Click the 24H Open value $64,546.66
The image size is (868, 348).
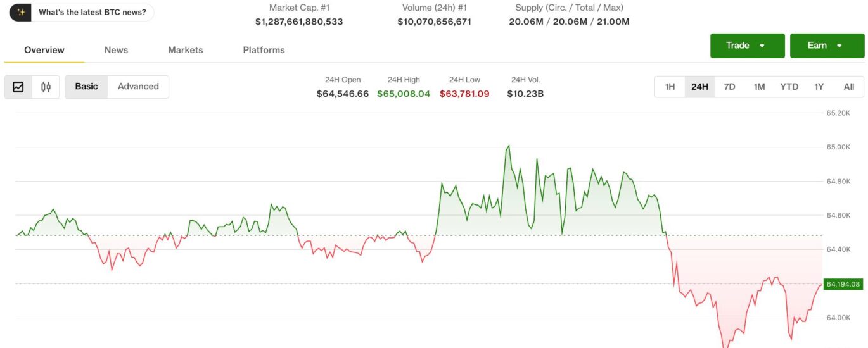point(343,94)
